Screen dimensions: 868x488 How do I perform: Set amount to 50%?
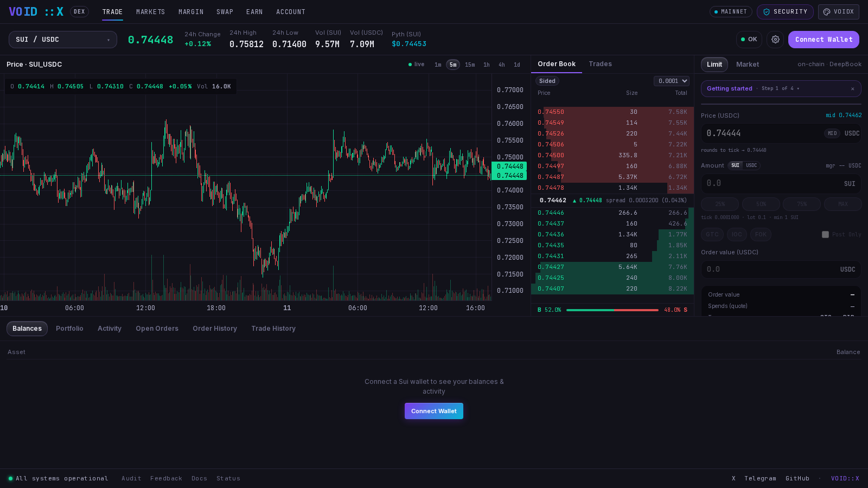point(761,204)
